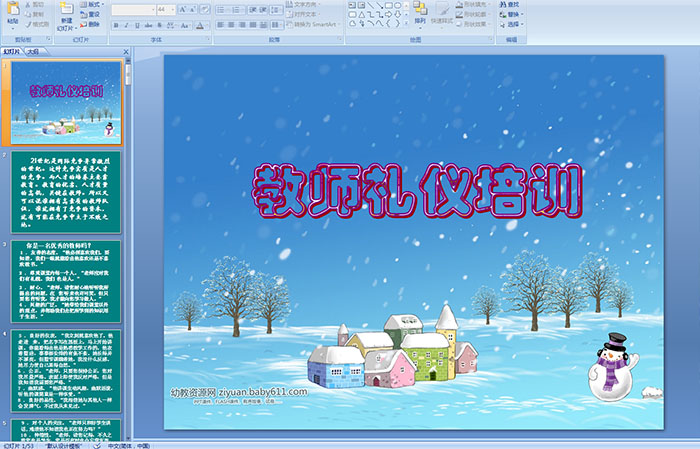Select slide 2 thumbnail starting with 21世纪
700x449 pixels.
pos(66,192)
